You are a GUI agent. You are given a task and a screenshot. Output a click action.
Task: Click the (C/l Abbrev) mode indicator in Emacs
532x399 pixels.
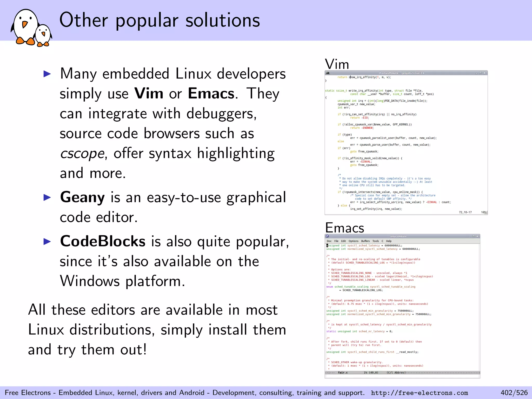[x=396, y=373]
